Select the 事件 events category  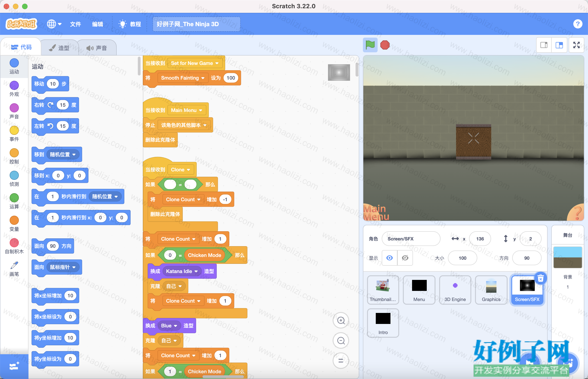(14, 134)
